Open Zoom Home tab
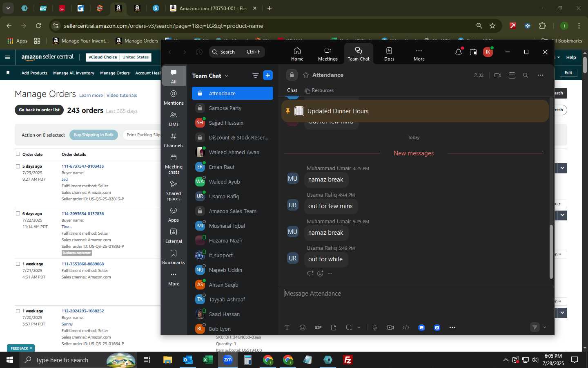588x368 pixels. click(x=297, y=54)
